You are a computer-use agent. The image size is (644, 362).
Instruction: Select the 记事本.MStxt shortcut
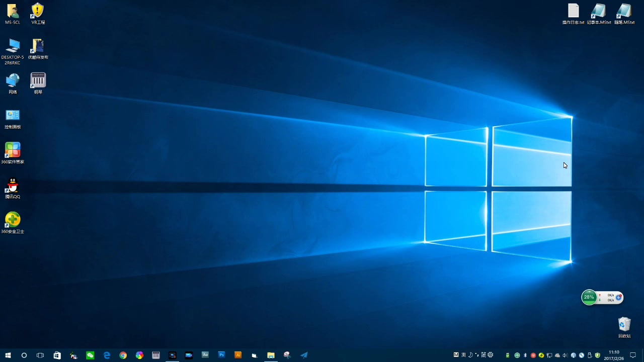pos(599,14)
